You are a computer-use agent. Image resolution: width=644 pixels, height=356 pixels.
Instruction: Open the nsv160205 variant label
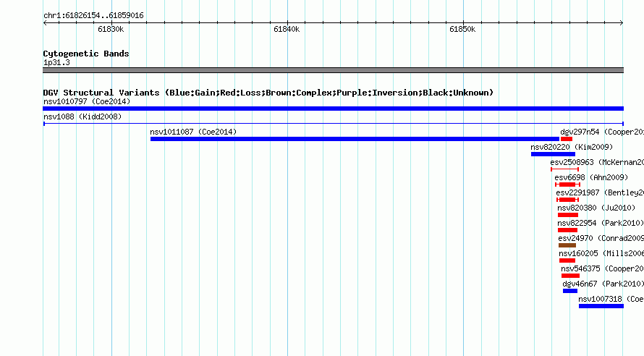click(601, 253)
